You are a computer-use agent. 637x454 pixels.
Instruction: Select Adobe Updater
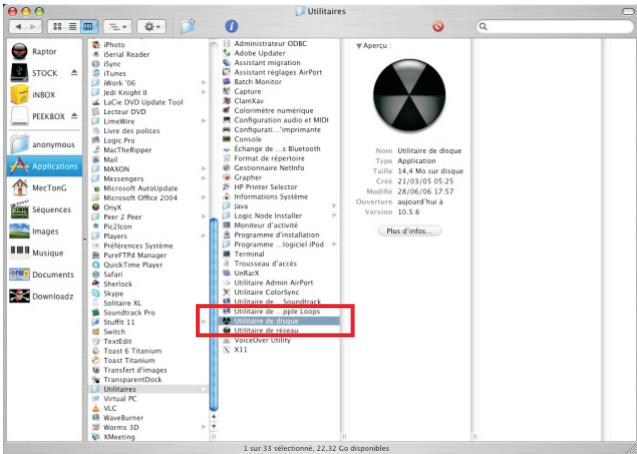pyautogui.click(x=280, y=53)
